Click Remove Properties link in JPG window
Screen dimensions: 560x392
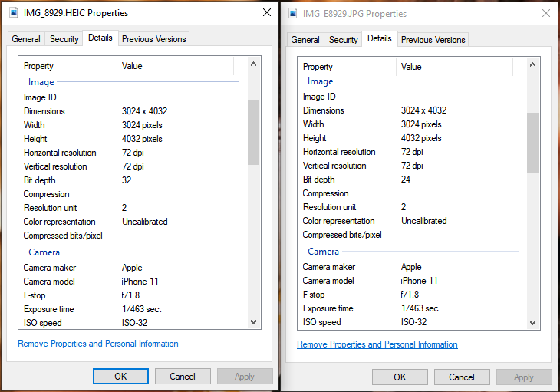pos(377,344)
